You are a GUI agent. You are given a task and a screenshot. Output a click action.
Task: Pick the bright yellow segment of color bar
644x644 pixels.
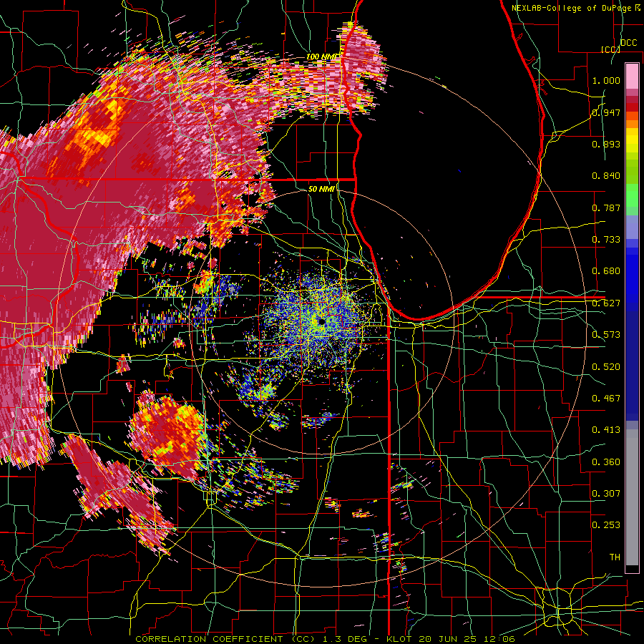click(x=632, y=140)
